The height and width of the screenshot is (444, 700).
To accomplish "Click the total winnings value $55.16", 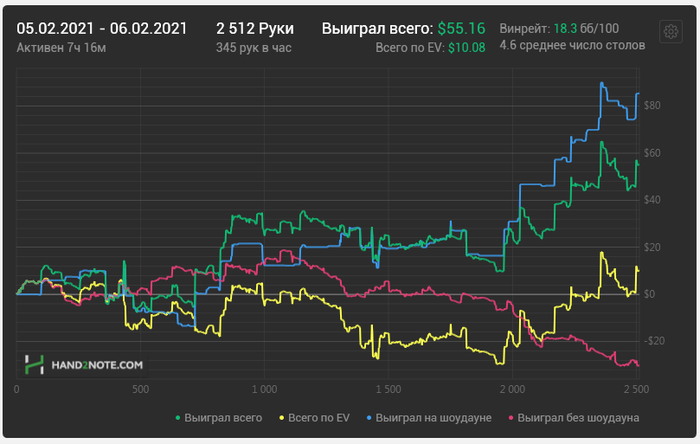I will point(461,29).
